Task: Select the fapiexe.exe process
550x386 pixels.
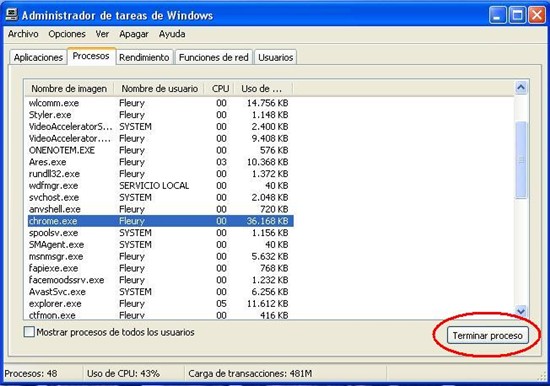Action: (x=161, y=268)
